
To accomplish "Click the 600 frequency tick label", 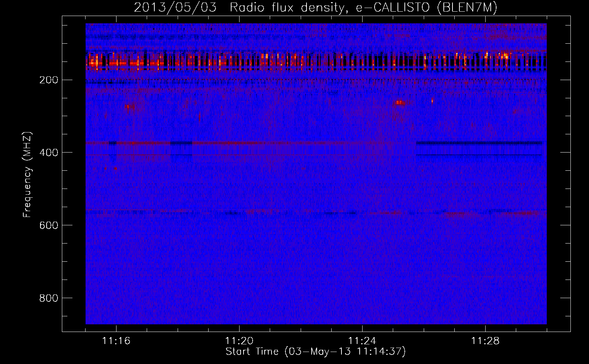I will click(x=49, y=225).
